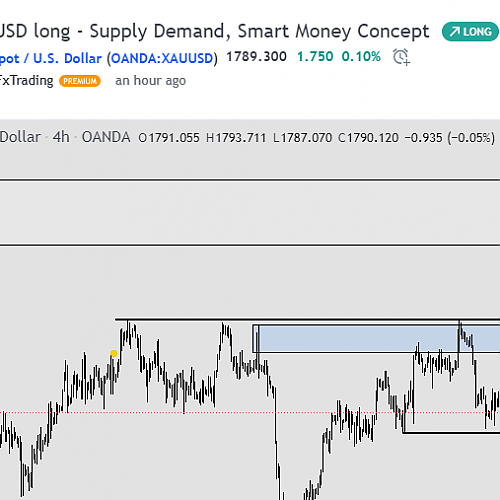Open the FxTrading author profile
The image size is (500, 500).
[26, 81]
